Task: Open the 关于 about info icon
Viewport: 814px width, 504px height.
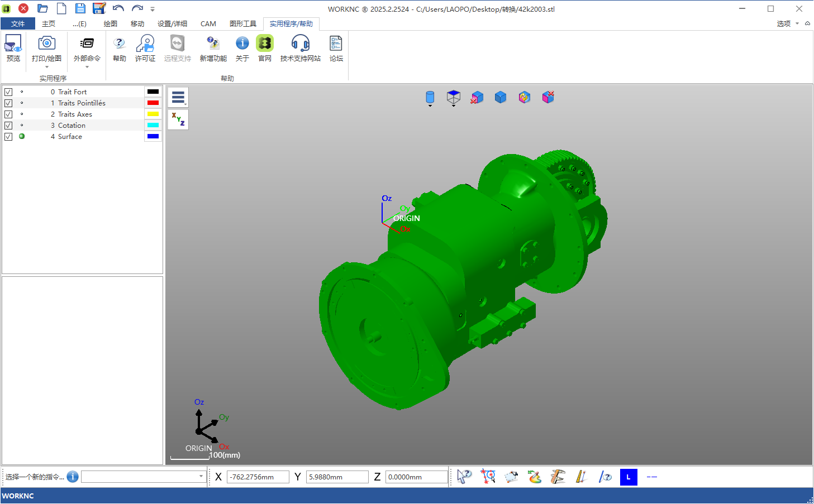Action: 242,43
